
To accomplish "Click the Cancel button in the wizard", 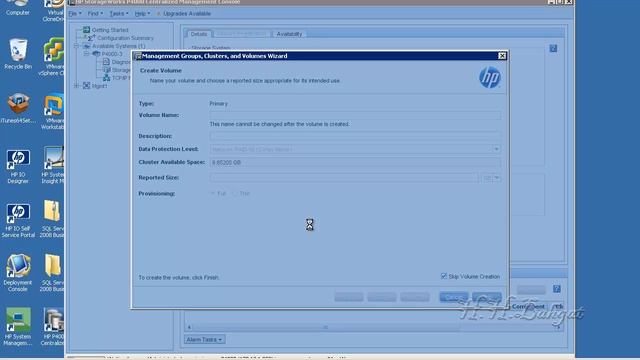I will pyautogui.click(x=453, y=297).
